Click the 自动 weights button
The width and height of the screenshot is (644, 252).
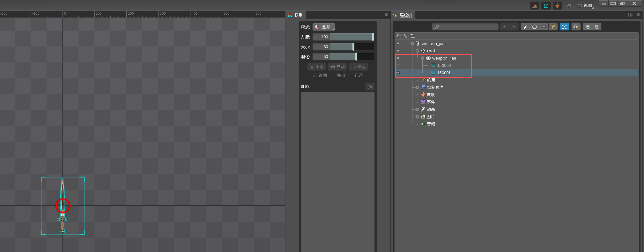[x=337, y=67]
